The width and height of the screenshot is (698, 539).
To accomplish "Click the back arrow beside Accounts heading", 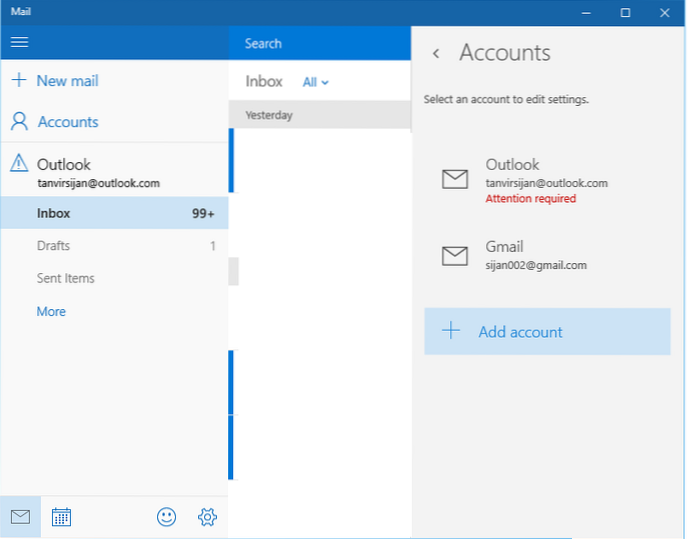I will coord(436,53).
